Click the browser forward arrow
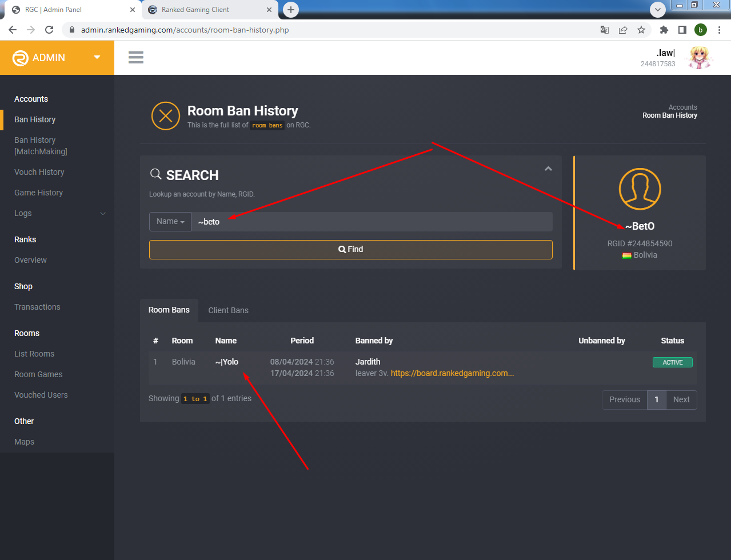The height and width of the screenshot is (560, 731). pos(31,30)
